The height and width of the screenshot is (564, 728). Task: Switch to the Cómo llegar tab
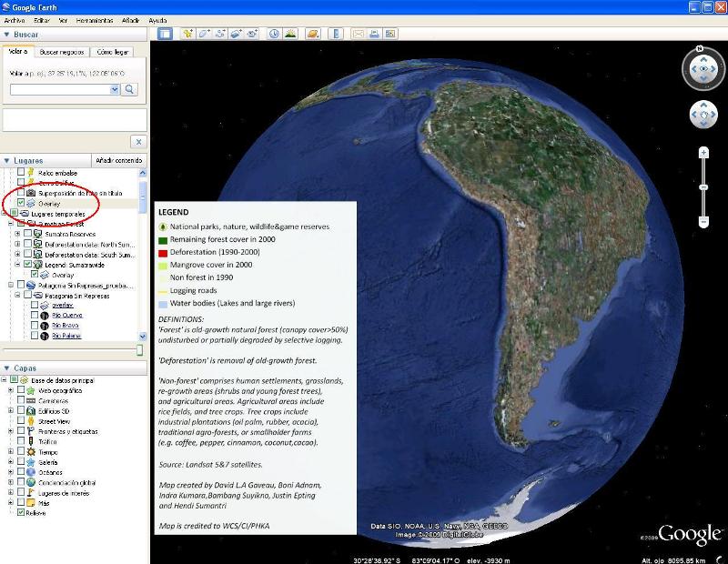pyautogui.click(x=113, y=53)
